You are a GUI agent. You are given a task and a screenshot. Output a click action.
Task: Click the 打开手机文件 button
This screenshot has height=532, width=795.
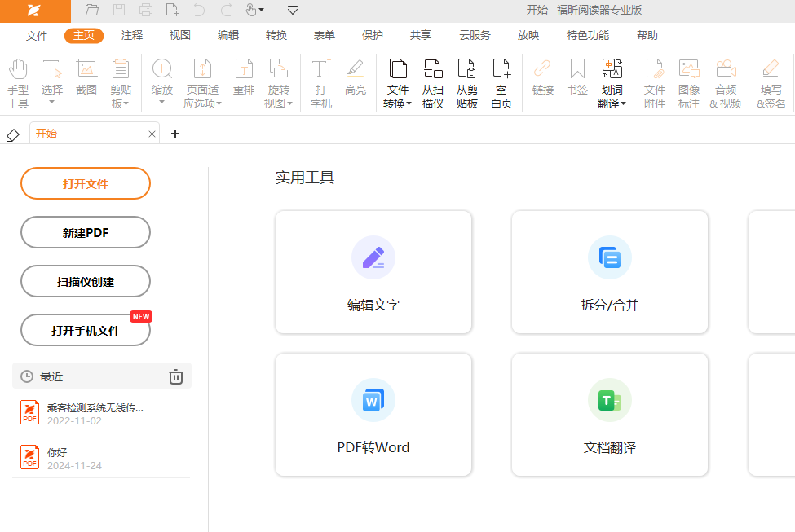click(x=86, y=330)
